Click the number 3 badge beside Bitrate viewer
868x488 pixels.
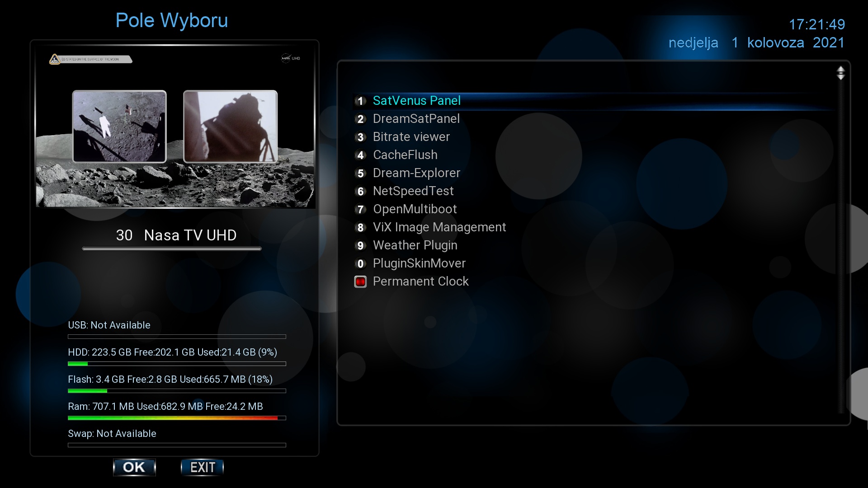point(360,137)
